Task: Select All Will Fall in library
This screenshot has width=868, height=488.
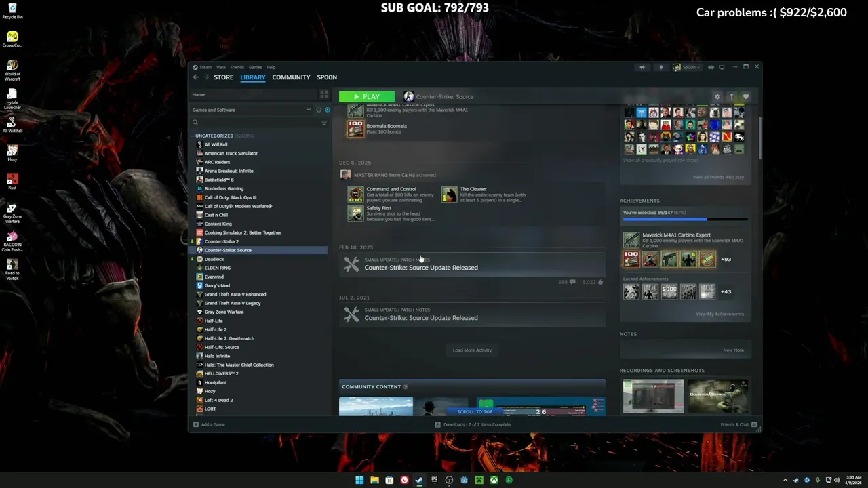Action: (x=216, y=144)
